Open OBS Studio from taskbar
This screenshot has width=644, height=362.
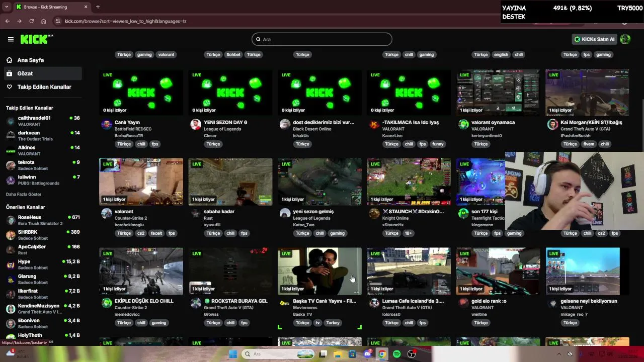[412, 354]
